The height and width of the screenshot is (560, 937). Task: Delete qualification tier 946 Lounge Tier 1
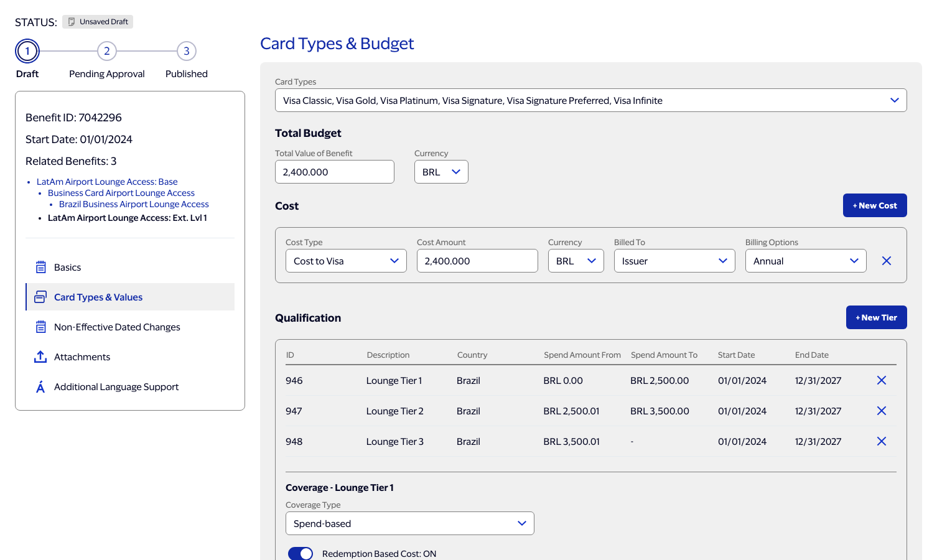click(x=882, y=380)
